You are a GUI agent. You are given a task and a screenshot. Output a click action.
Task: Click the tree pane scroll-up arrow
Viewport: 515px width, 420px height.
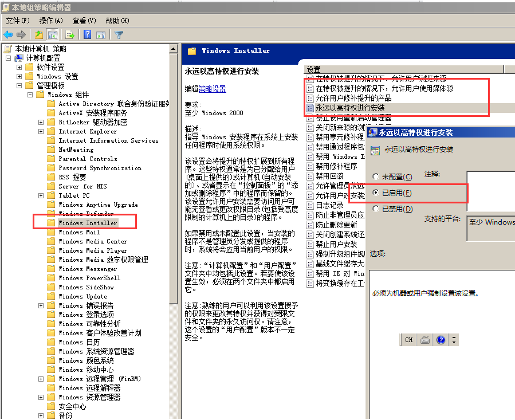(174, 49)
